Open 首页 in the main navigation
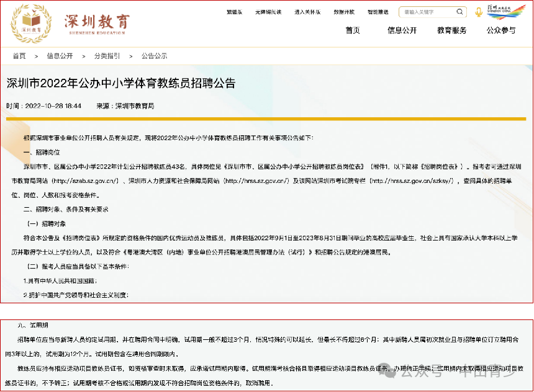Image resolution: width=534 pixels, height=392 pixels. 353,30
